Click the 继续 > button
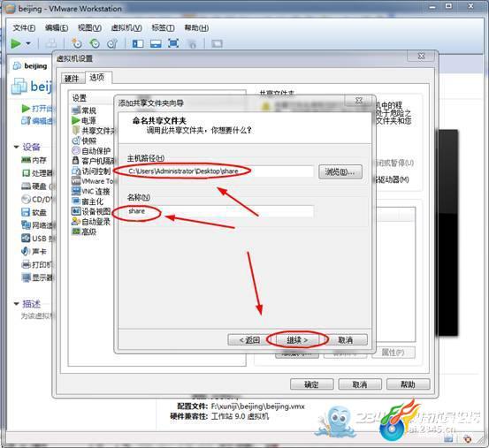This screenshot has height=448, width=489. [297, 340]
